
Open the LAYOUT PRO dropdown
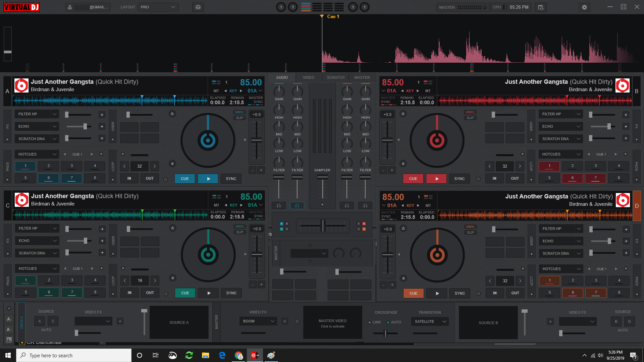click(158, 7)
